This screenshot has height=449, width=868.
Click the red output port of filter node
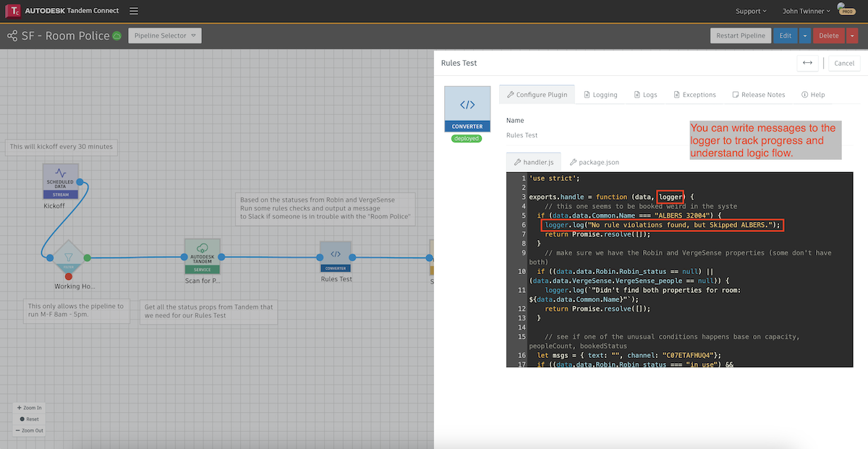69,275
